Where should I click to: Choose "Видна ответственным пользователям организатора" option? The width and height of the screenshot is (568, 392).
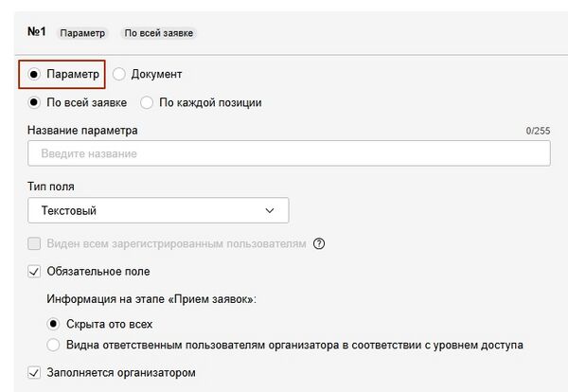[54, 345]
